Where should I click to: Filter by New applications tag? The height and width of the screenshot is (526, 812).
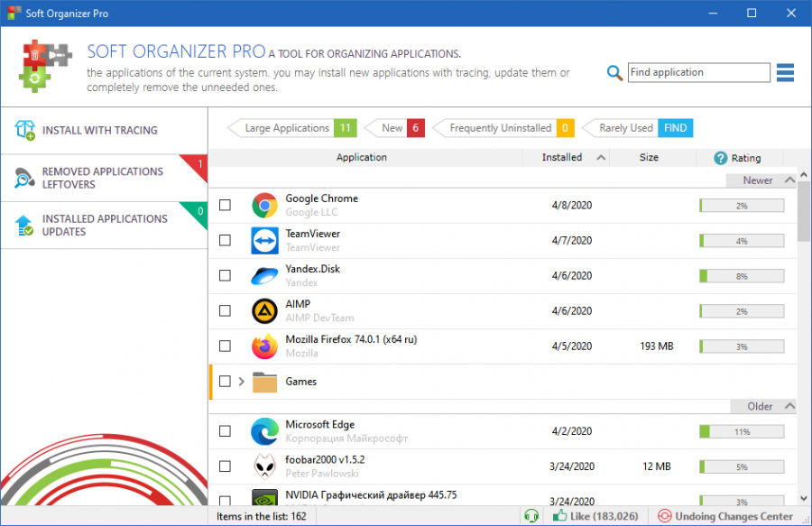pos(394,128)
